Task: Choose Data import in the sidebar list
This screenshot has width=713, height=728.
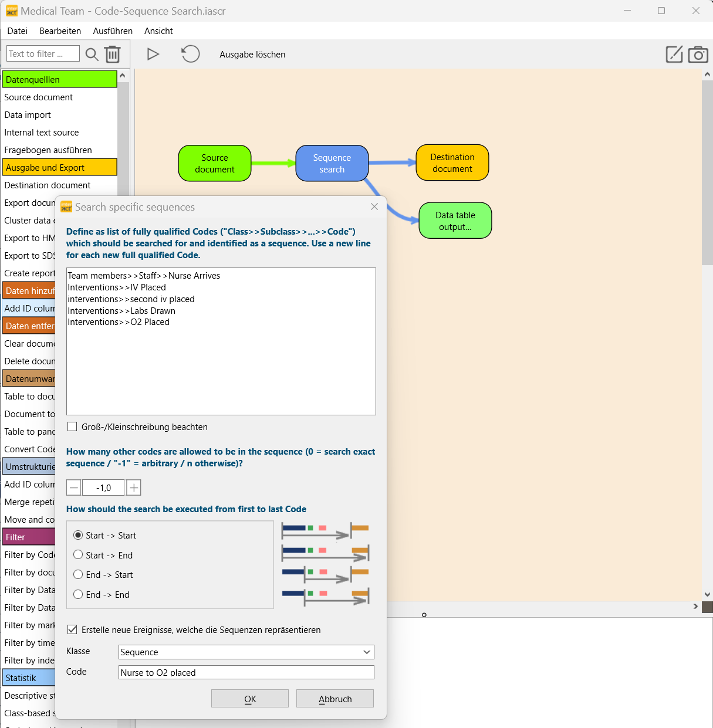Action: click(x=28, y=115)
